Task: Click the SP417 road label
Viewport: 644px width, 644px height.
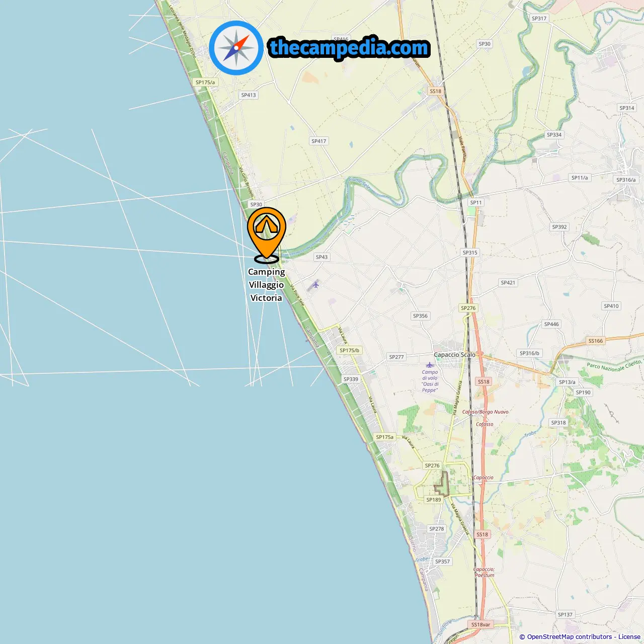Action: coord(319,141)
